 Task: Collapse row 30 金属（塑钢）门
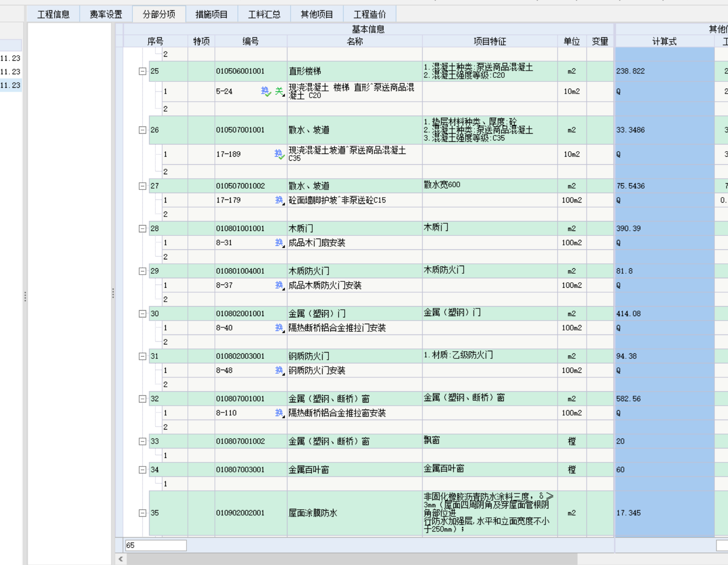(x=142, y=313)
